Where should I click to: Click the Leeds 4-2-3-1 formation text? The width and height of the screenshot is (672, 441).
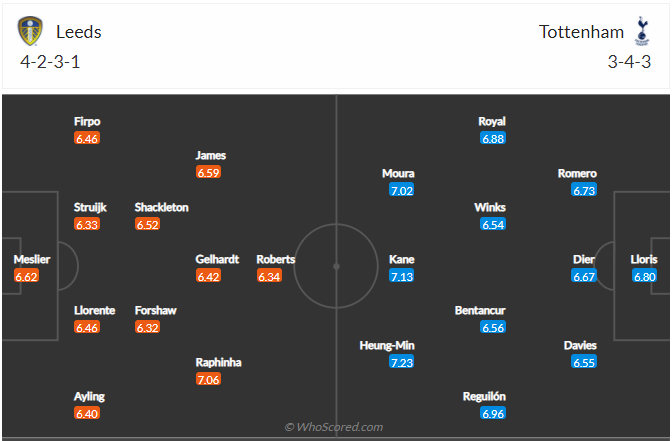(48, 60)
